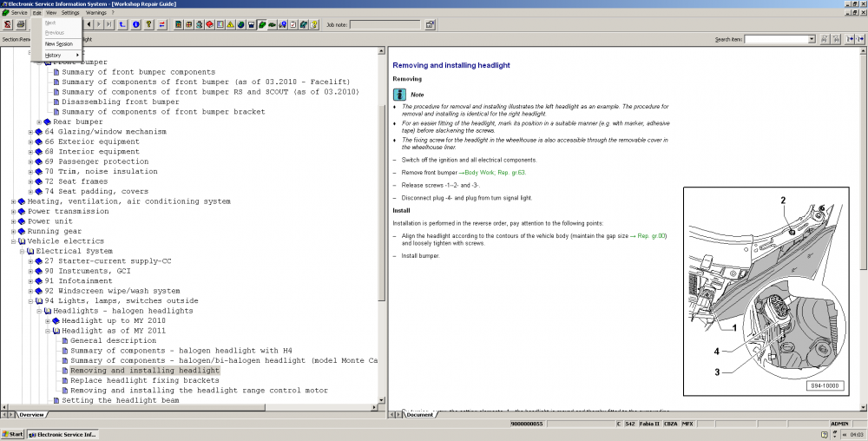Expand the Power transmission node
This screenshot has height=441, width=868.
pyautogui.click(x=13, y=211)
